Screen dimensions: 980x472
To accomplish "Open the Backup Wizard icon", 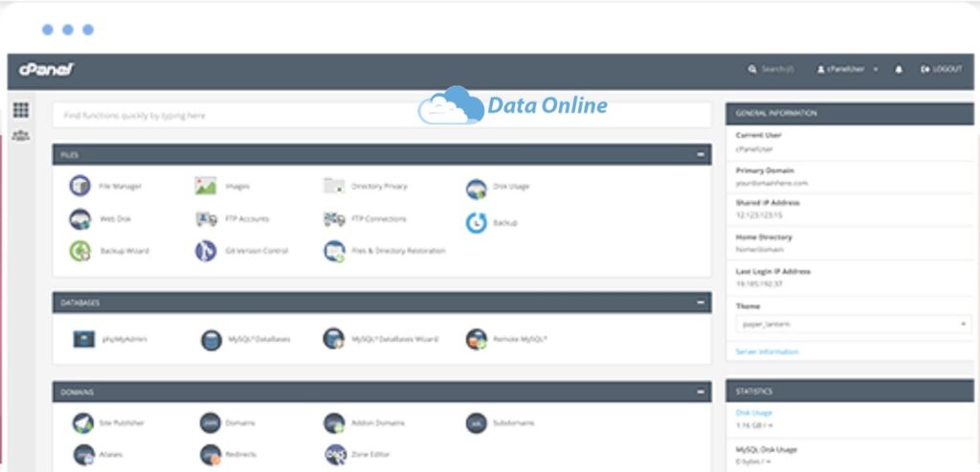I will (80, 251).
